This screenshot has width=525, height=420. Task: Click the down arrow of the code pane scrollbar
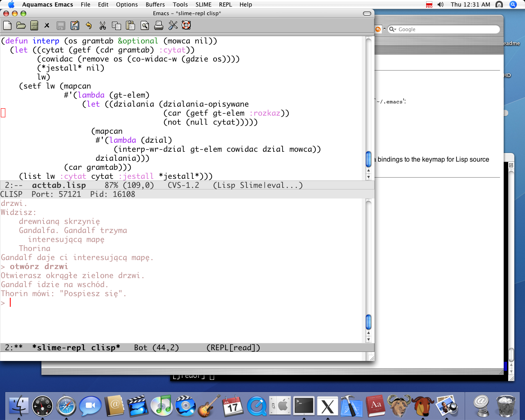tap(368, 177)
